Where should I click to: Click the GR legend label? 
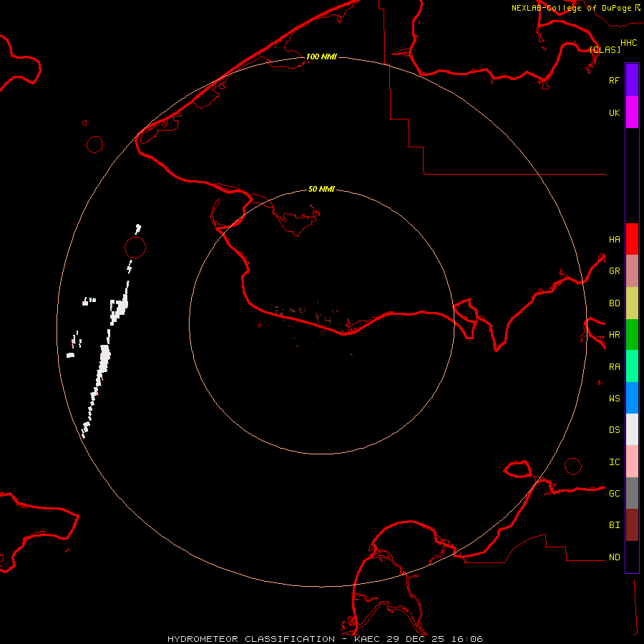coord(614,271)
